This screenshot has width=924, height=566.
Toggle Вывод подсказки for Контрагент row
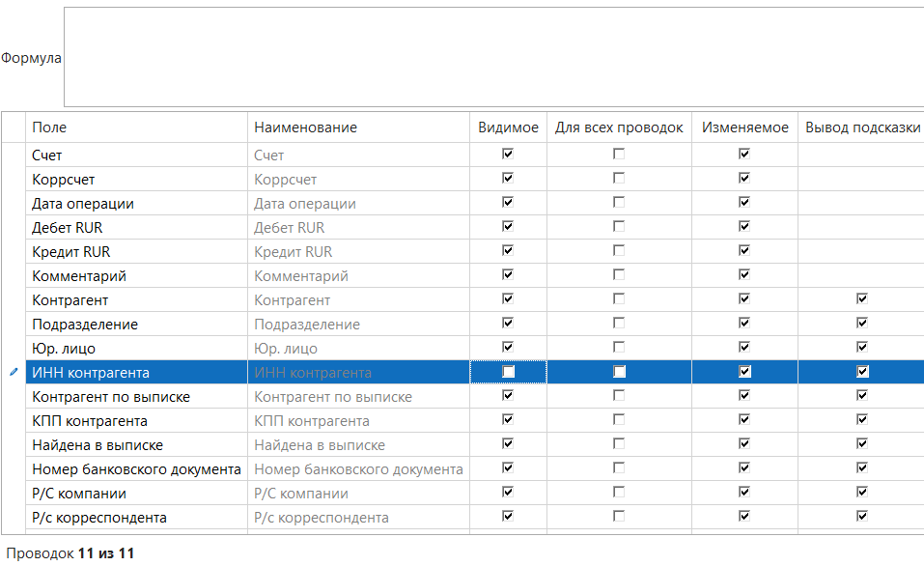[x=862, y=299]
